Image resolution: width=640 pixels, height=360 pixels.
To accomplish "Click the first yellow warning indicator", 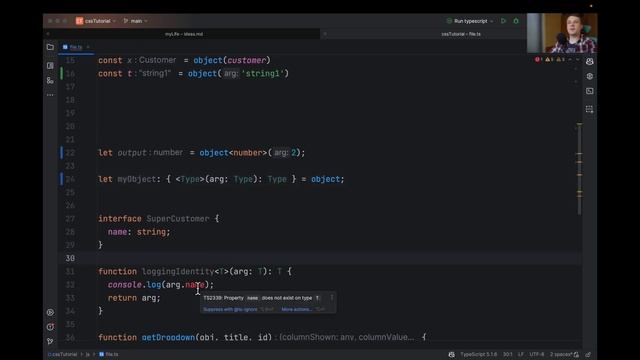I will 549,60.
